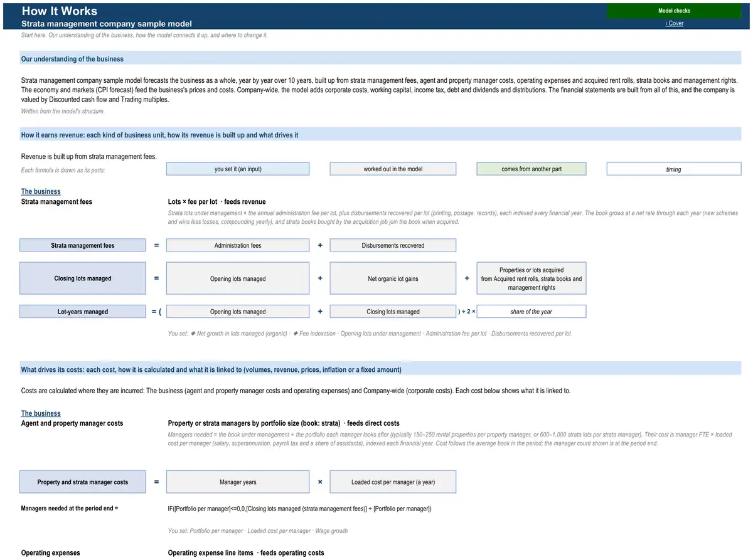Click 'Written from the model's structure.' note

click(x=63, y=111)
